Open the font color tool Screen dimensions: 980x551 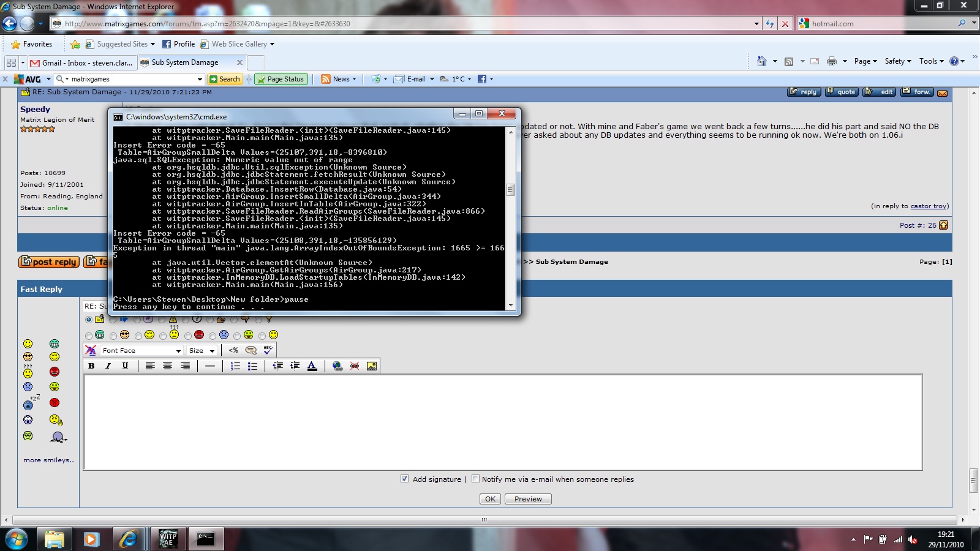pos(312,366)
